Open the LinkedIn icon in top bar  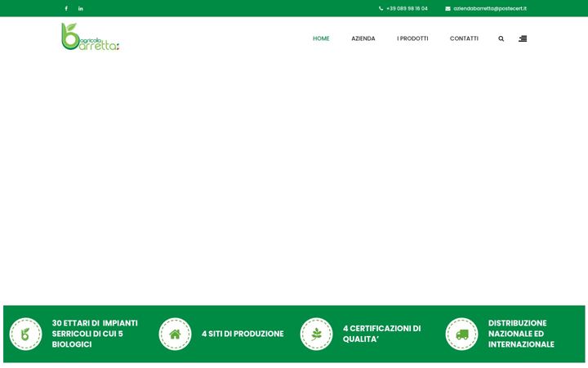tap(81, 8)
